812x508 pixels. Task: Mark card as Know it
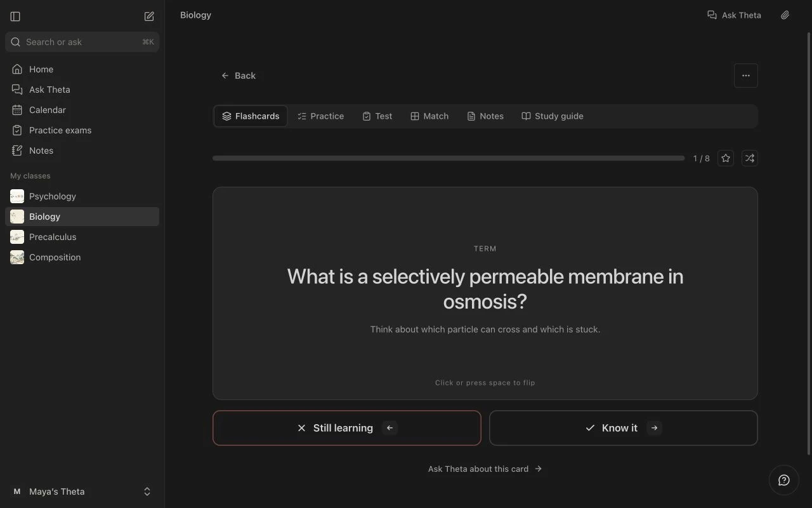click(624, 428)
